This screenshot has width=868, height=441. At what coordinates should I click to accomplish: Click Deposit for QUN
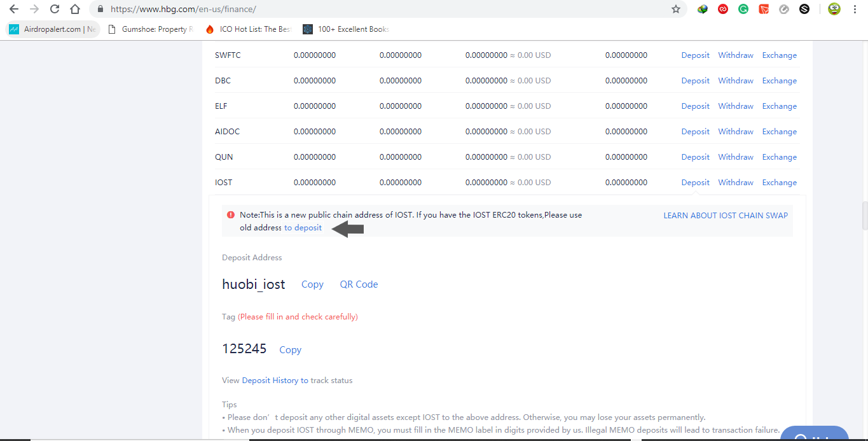point(695,157)
